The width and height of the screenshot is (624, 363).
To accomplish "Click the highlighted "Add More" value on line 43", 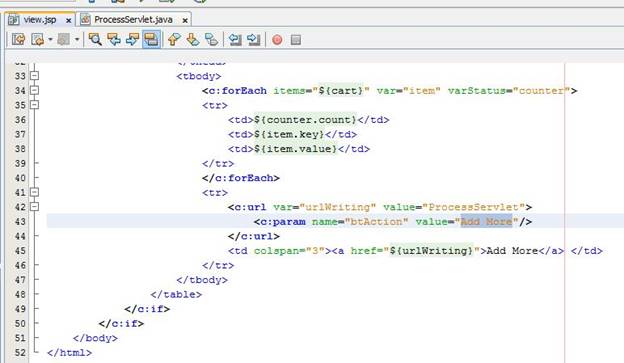I will [x=486, y=221].
